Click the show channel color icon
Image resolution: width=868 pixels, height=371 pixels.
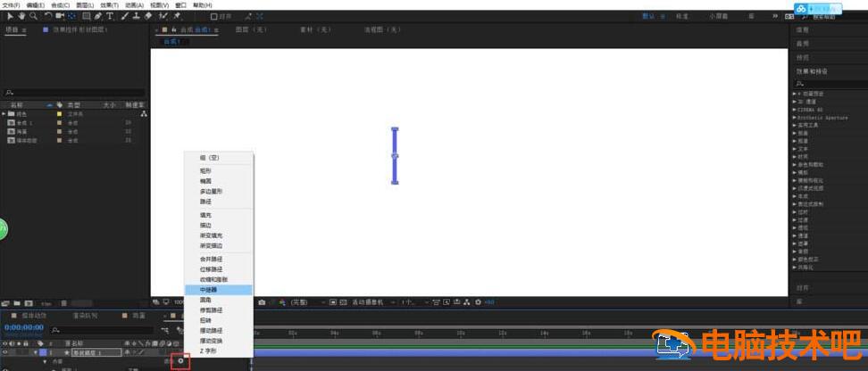(282, 302)
